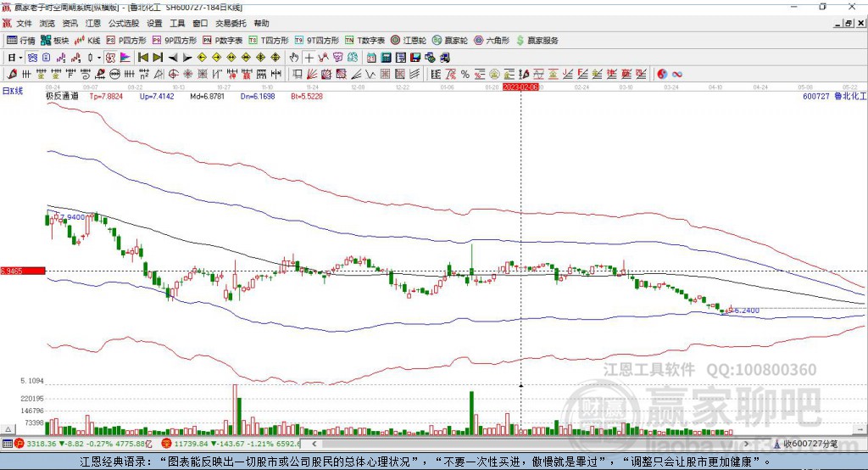
Task: Click the floppy disk save icon
Action: pyautogui.click(x=415, y=57)
